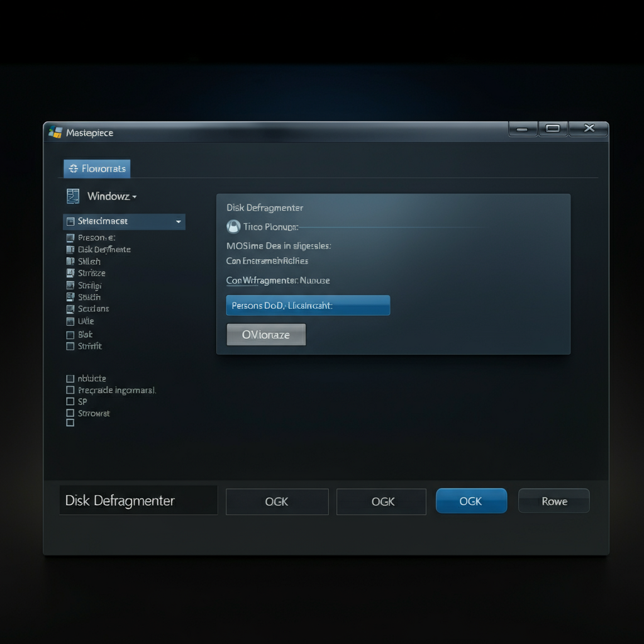644x644 pixels.
Task: Click the Disk Defragmenter input field
Action: [x=138, y=501]
